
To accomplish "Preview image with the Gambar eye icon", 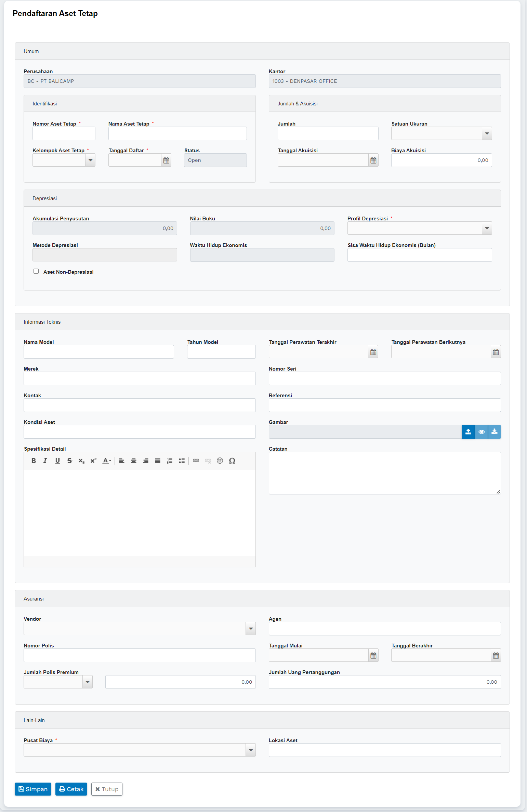I will pos(482,432).
